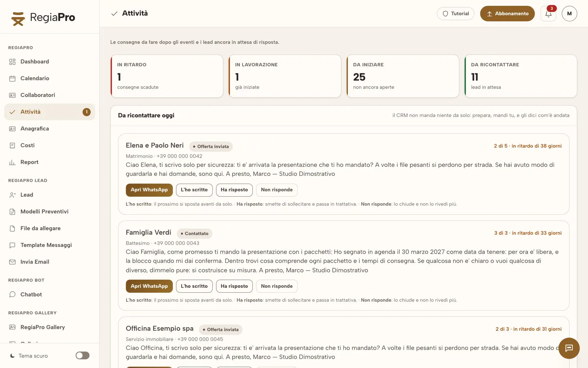Click the Invia Email envelope icon
Screen dimensions: 588x368
pyautogui.click(x=12, y=262)
